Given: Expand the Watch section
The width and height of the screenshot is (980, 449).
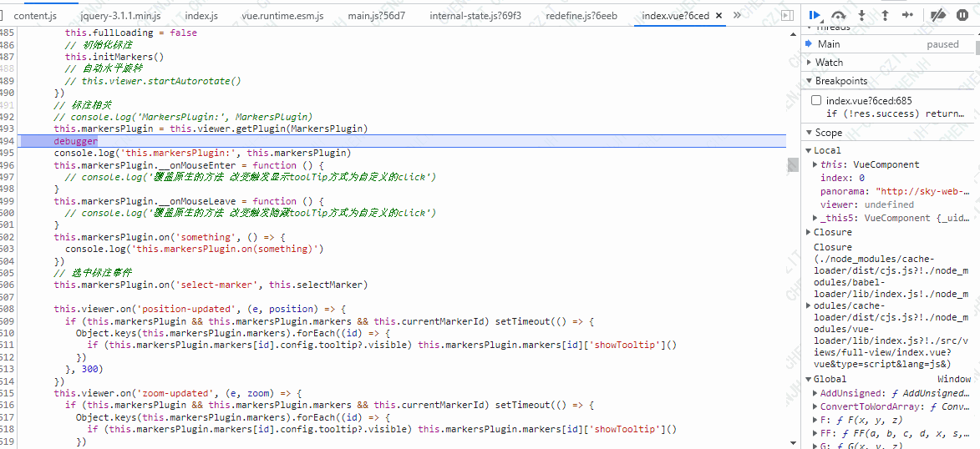Looking at the screenshot, I should click(810, 63).
